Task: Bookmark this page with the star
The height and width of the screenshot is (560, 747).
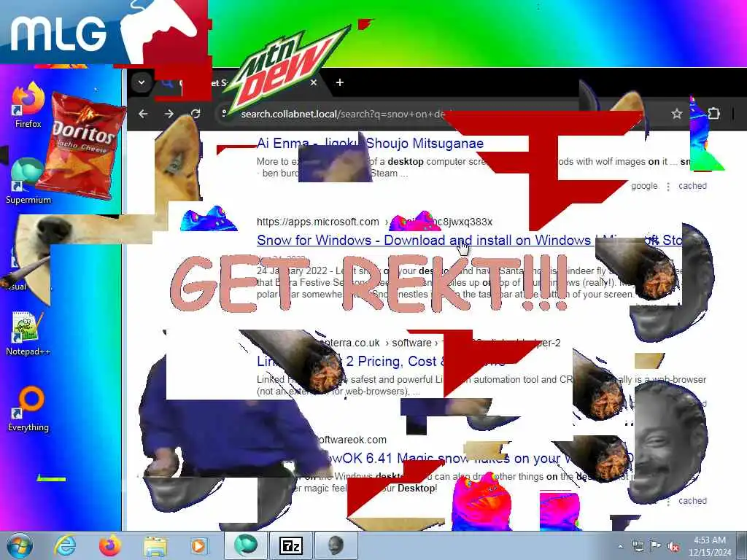Action: click(x=676, y=114)
